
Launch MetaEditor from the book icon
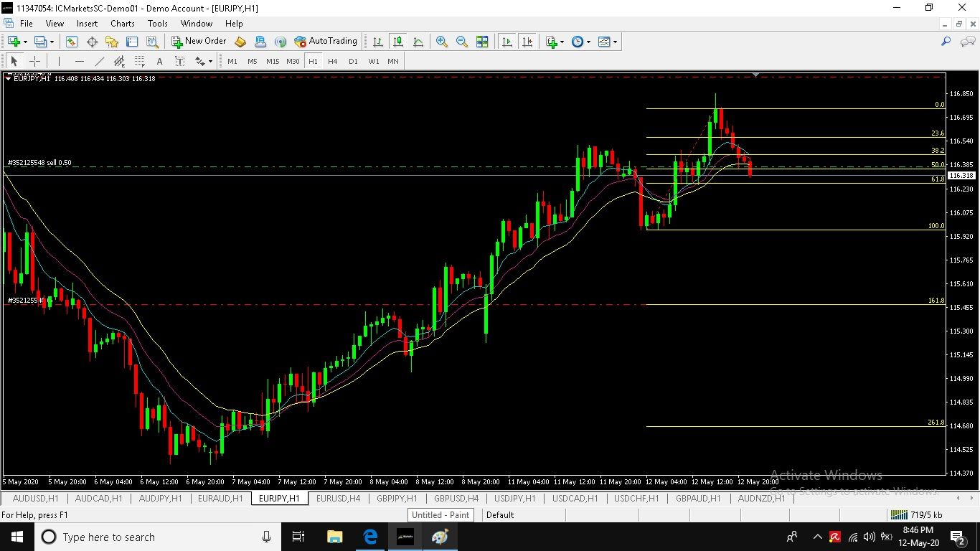click(240, 42)
